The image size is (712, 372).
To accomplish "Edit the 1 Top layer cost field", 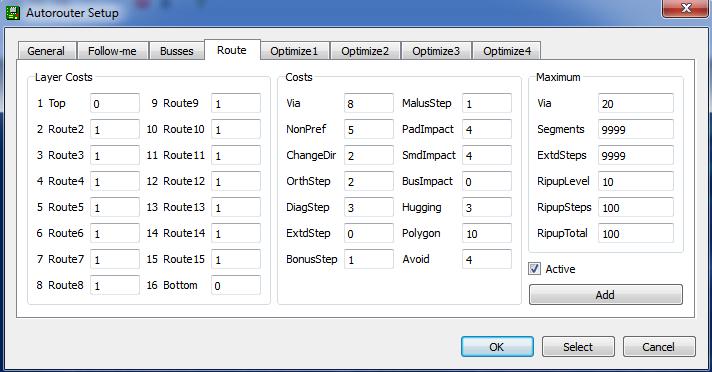I will 115,104.
